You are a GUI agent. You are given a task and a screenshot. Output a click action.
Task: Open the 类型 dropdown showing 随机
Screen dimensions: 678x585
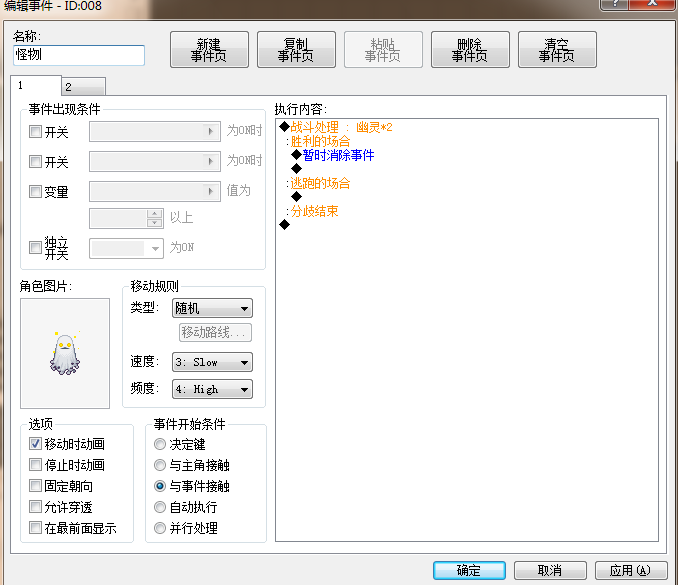click(x=212, y=308)
